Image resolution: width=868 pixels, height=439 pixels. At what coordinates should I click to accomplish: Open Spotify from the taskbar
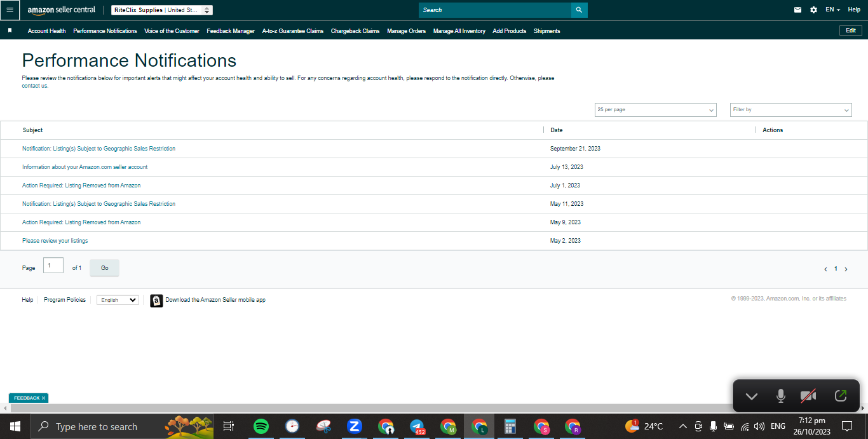pos(261,426)
